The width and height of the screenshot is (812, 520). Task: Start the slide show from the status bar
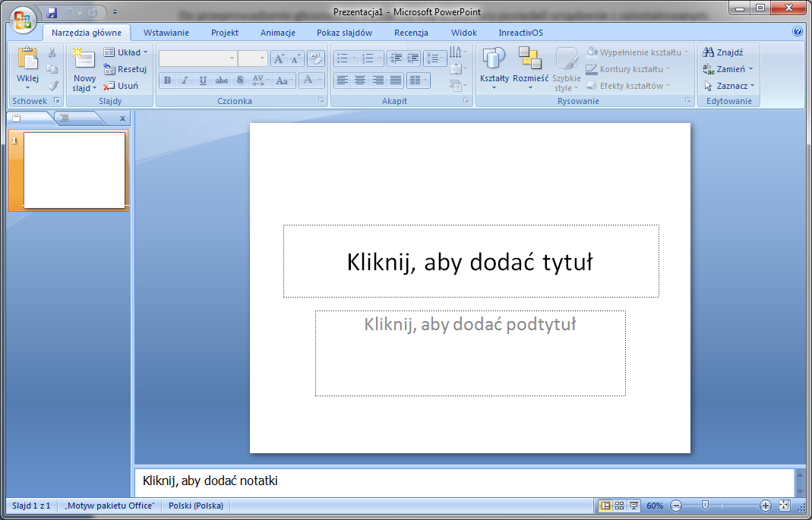click(x=633, y=506)
